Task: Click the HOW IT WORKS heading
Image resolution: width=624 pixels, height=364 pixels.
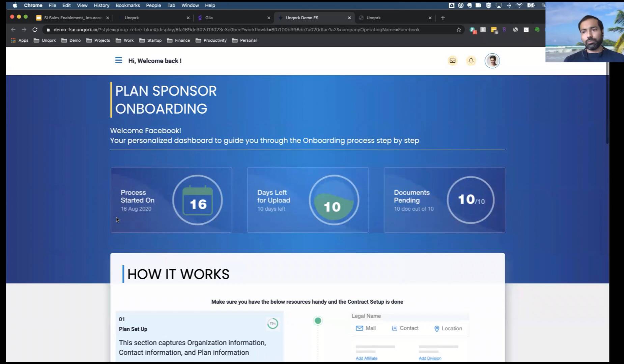Action: (178, 274)
